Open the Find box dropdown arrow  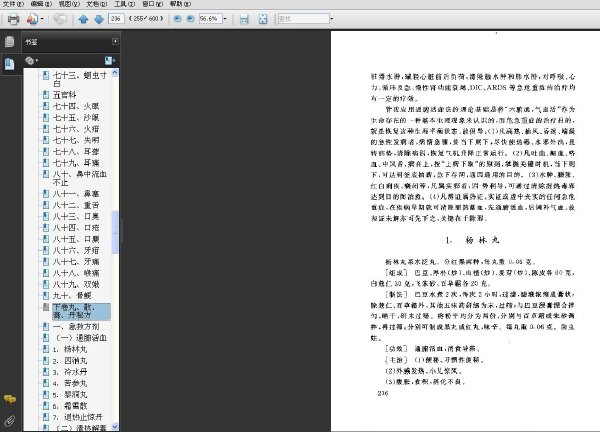pyautogui.click(x=331, y=18)
